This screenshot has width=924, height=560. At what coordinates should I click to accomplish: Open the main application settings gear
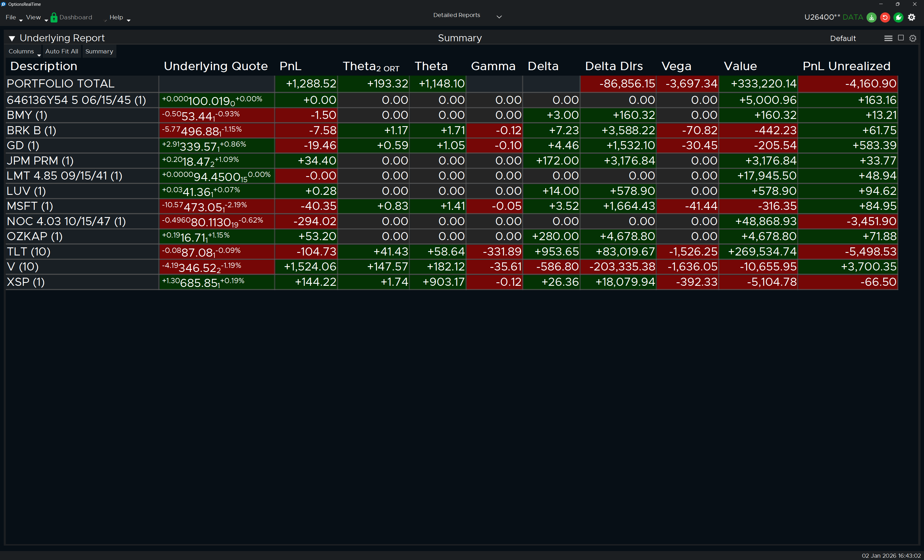(912, 17)
